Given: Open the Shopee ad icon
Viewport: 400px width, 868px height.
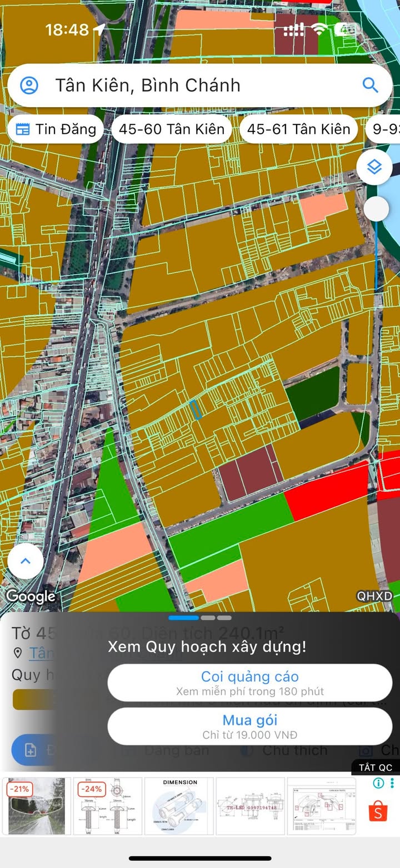Looking at the screenshot, I should pos(378,811).
